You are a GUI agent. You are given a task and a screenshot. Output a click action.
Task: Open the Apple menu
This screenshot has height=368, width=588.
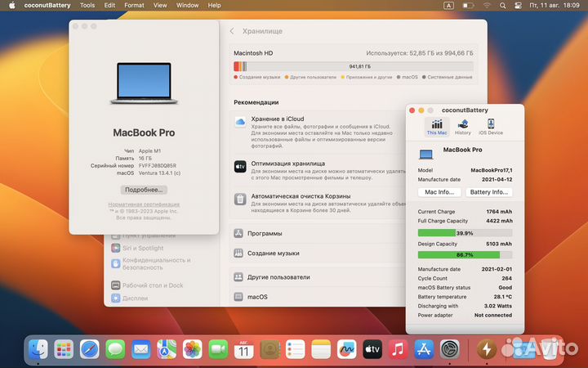[x=11, y=5]
